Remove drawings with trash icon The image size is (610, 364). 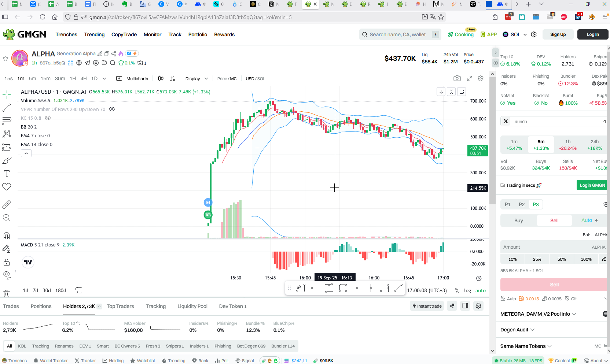pos(7,293)
